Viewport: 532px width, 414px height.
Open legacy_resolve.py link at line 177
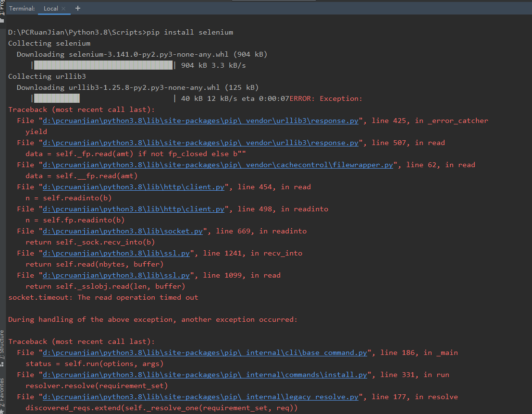coord(200,397)
